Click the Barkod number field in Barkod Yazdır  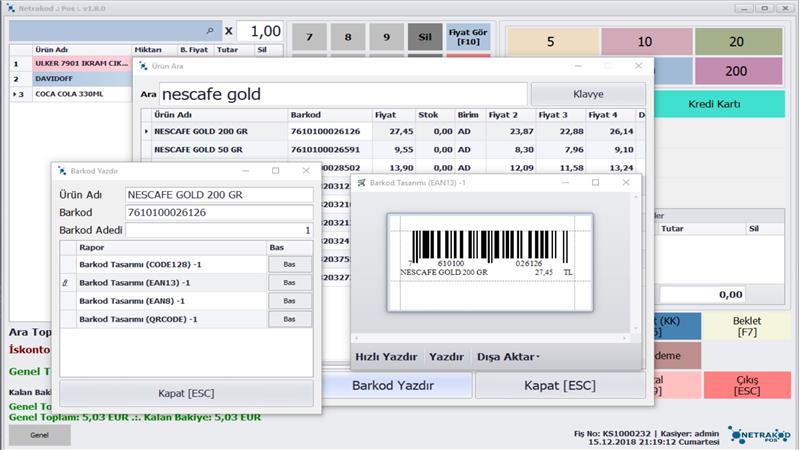219,212
